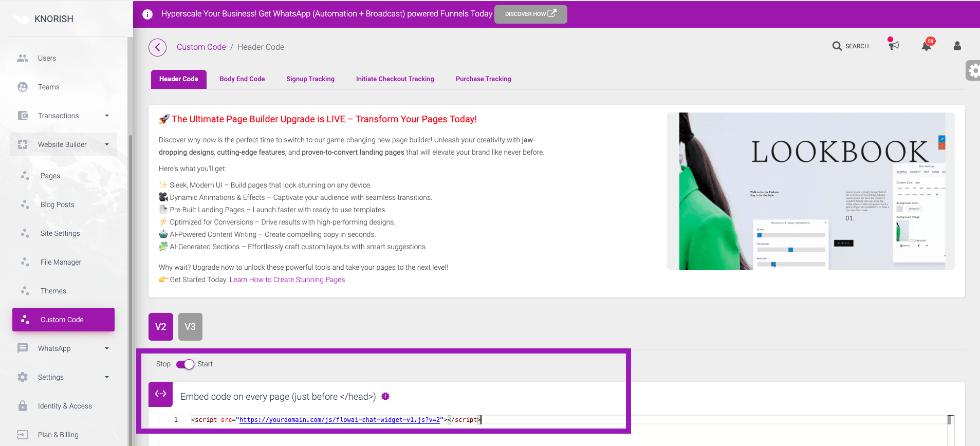This screenshot has width=980, height=446.
Task: Click the SEARCH label in the header
Action: pyautogui.click(x=857, y=46)
